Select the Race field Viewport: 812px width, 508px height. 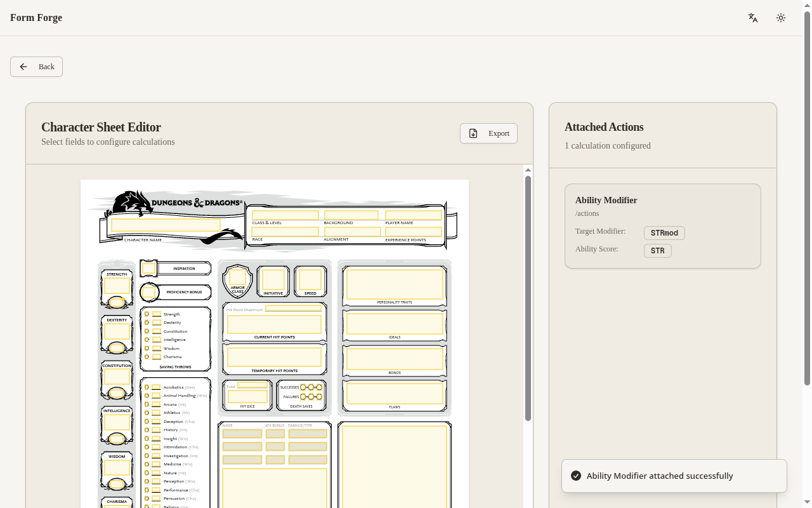pos(285,232)
